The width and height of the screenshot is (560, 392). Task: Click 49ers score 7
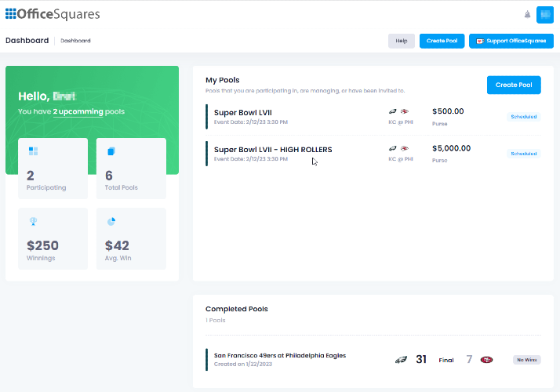(x=469, y=359)
